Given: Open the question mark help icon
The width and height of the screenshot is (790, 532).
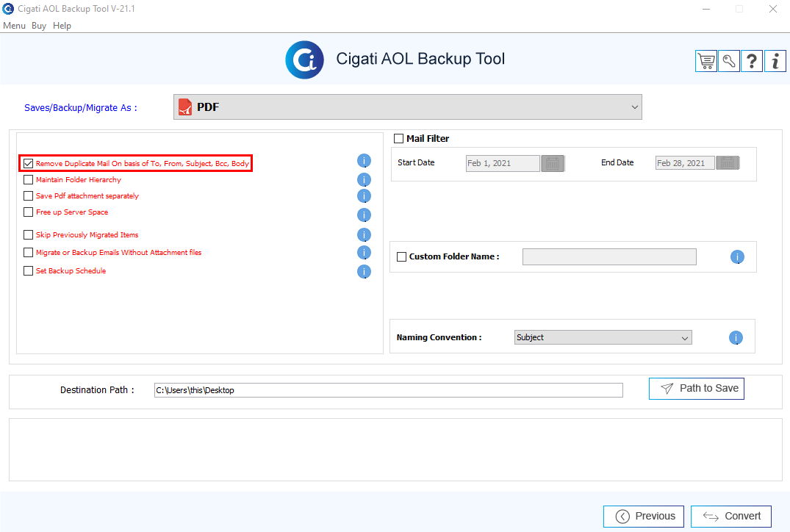Looking at the screenshot, I should pos(752,62).
